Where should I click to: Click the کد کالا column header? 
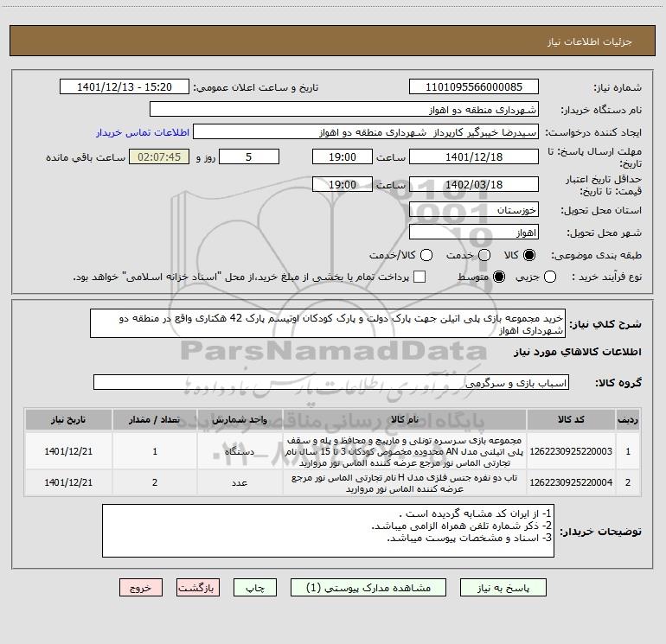[571, 419]
